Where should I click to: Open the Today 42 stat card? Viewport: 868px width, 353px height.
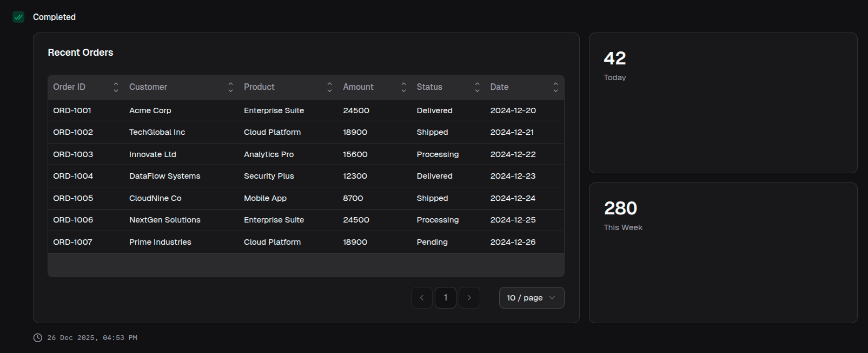[723, 103]
